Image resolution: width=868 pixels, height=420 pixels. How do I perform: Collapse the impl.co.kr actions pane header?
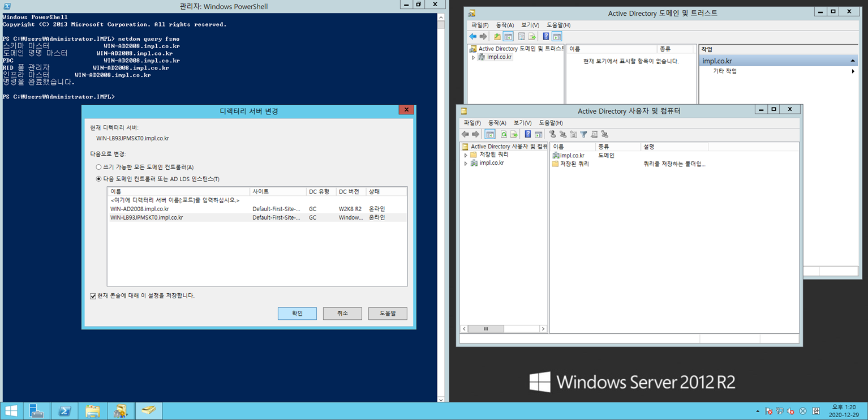pos(853,61)
